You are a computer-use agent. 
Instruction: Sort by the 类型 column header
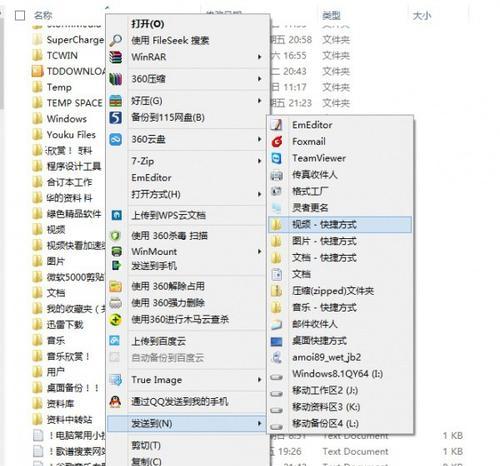(332, 15)
